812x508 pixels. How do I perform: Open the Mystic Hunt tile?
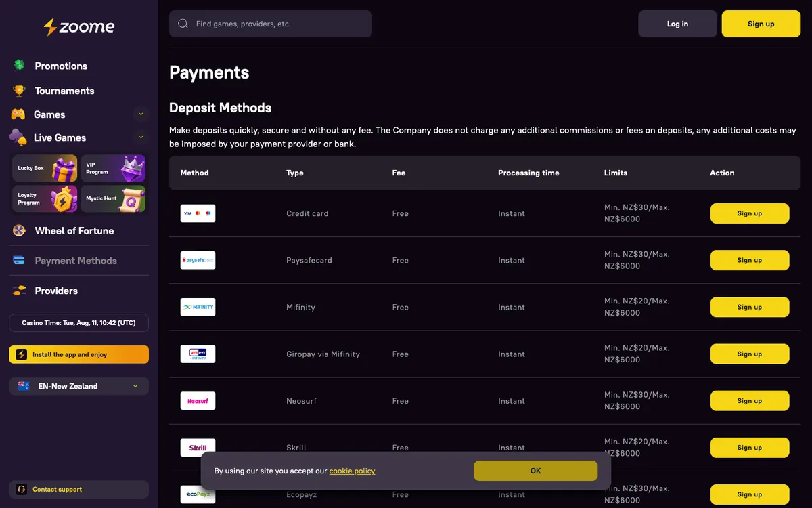[113, 199]
